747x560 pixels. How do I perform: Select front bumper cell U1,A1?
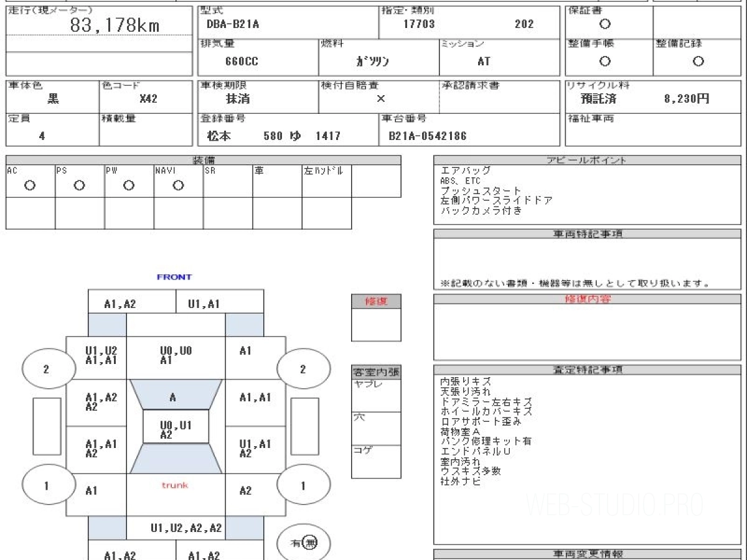pyautogui.click(x=219, y=302)
